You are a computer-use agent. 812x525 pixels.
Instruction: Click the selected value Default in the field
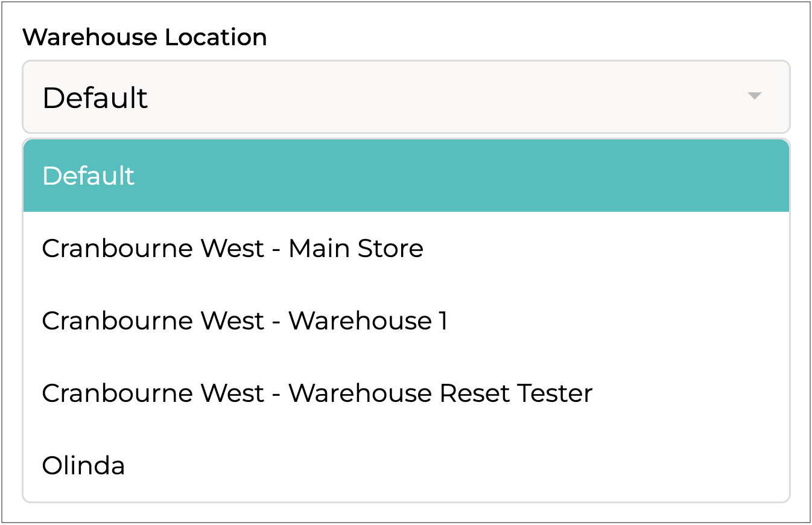click(x=95, y=98)
